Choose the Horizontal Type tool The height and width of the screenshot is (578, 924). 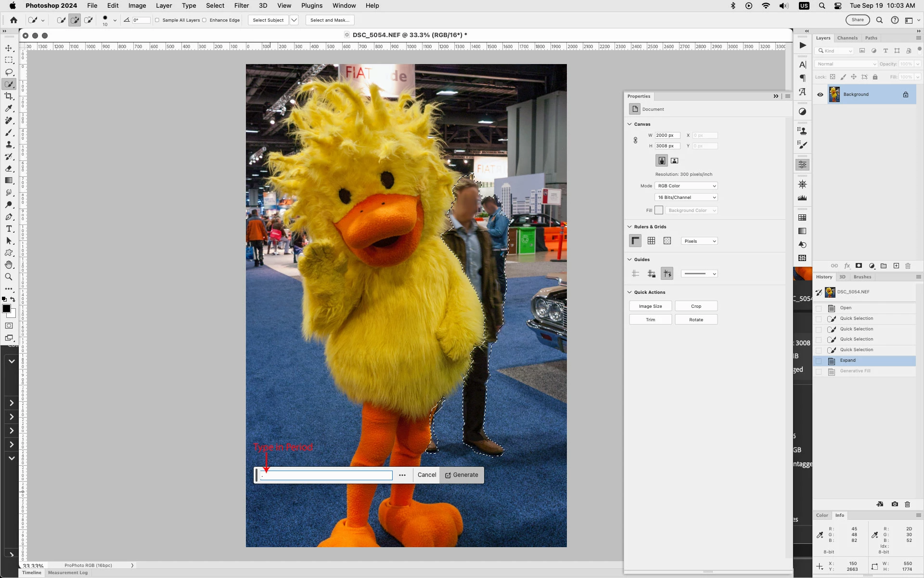pyautogui.click(x=9, y=229)
